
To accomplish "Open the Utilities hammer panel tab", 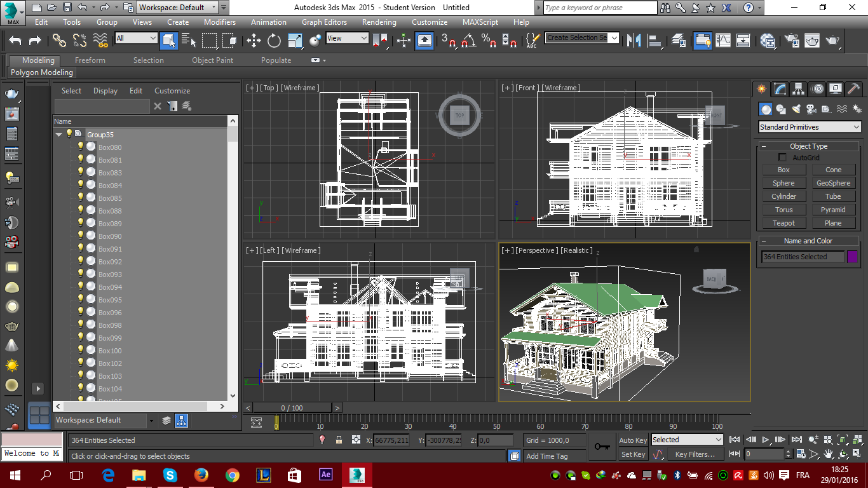I will click(x=854, y=89).
